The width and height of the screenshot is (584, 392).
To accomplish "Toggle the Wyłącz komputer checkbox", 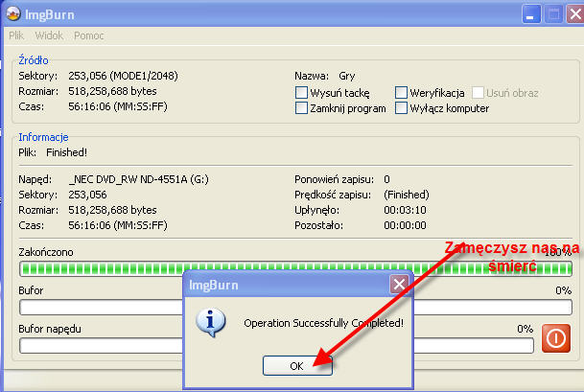I will [401, 108].
